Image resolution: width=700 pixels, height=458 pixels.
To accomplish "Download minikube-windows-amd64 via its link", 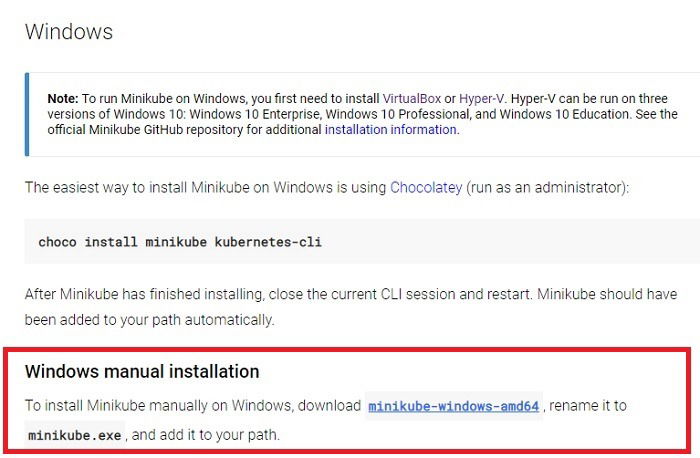I will [454, 406].
